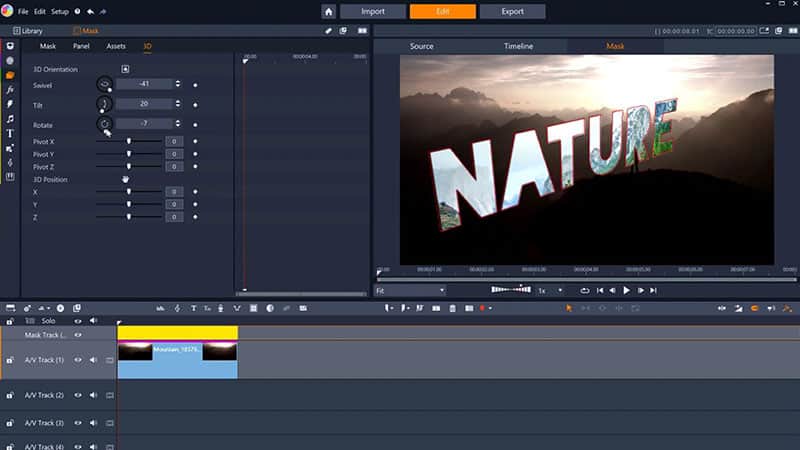The height and width of the screenshot is (450, 800).
Task: Click the Swivel rotation dial
Action: click(x=104, y=84)
